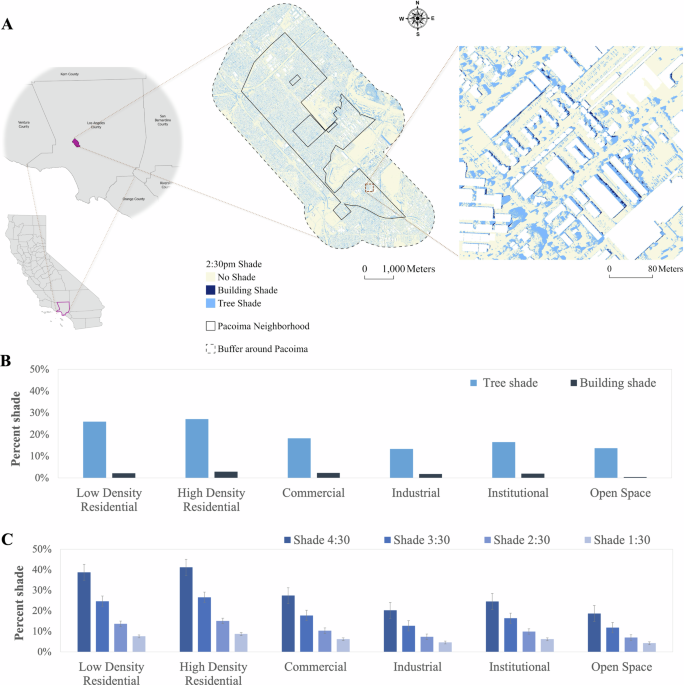Click 'Low Density Residential' label in chart B
This screenshot has height=685, width=684.
click(109, 500)
